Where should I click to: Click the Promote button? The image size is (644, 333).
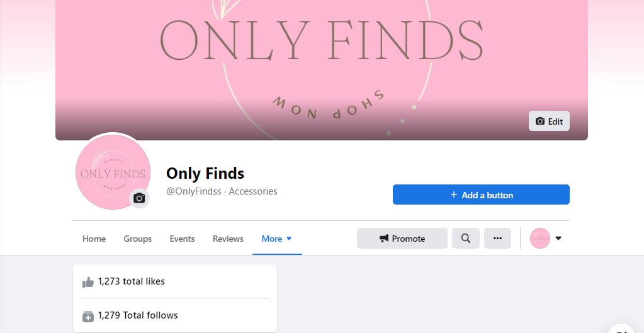coord(402,238)
